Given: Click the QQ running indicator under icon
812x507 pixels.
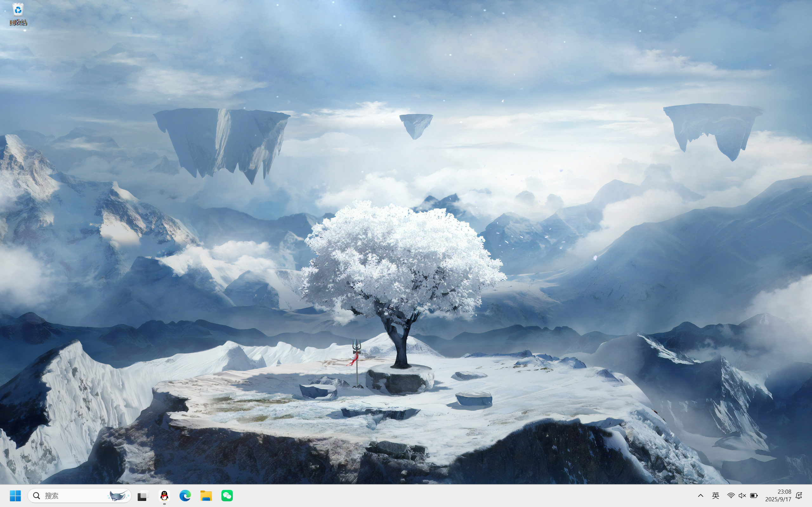Looking at the screenshot, I should (x=164, y=504).
